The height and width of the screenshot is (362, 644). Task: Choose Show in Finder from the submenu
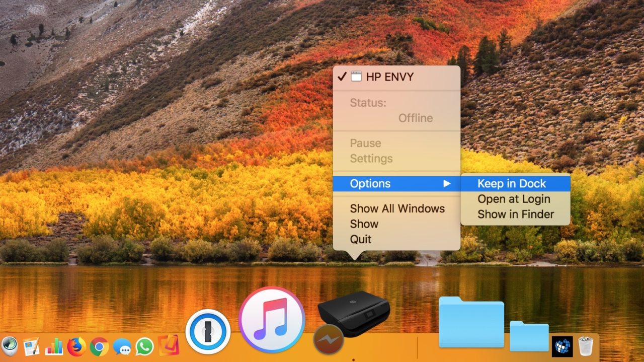(x=515, y=214)
